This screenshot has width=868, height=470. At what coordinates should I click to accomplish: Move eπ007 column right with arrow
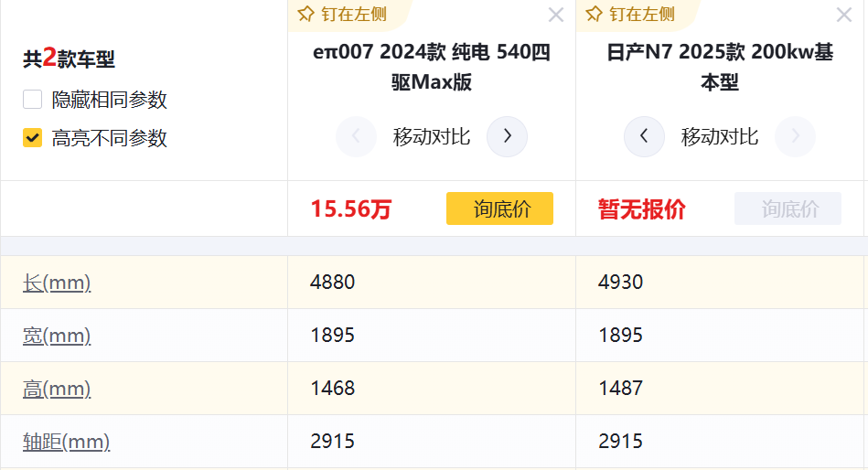(507, 137)
